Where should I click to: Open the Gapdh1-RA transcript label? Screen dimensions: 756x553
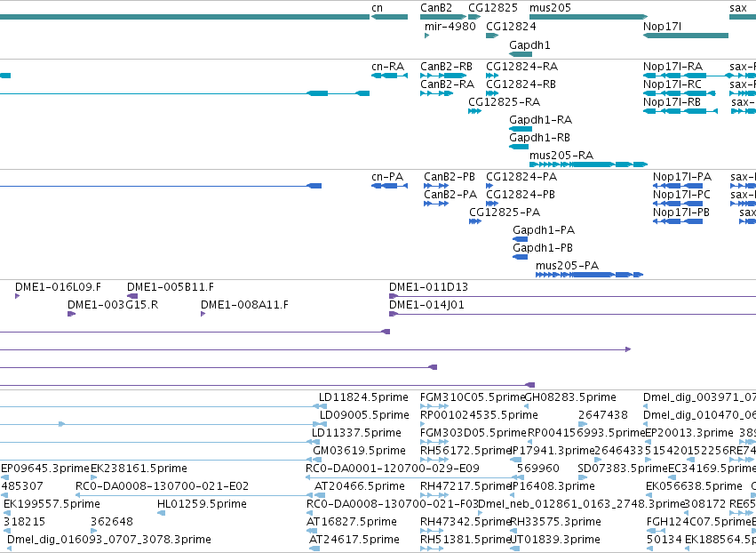coord(540,120)
